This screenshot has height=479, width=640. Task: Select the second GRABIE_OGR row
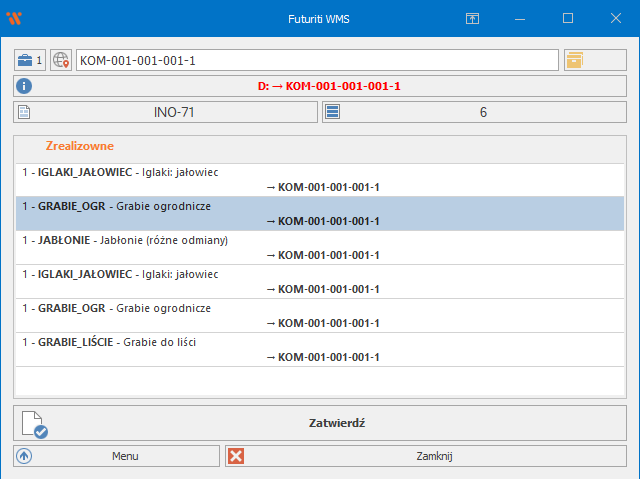319,315
